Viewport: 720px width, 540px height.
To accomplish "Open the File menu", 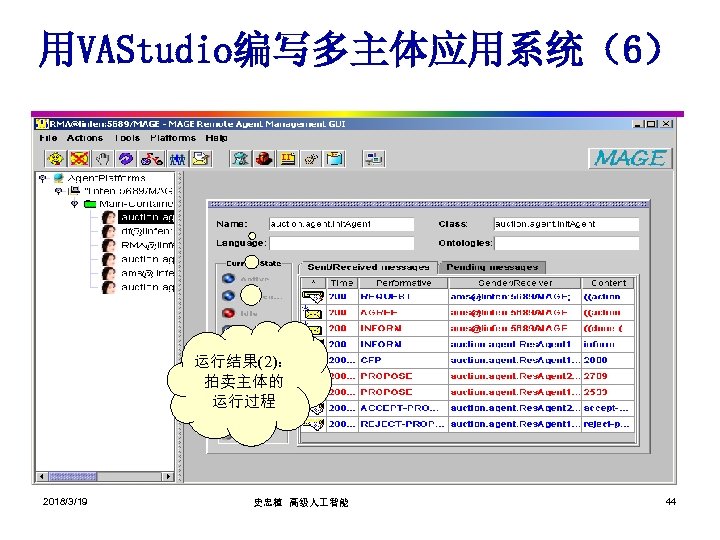I will click(48, 138).
